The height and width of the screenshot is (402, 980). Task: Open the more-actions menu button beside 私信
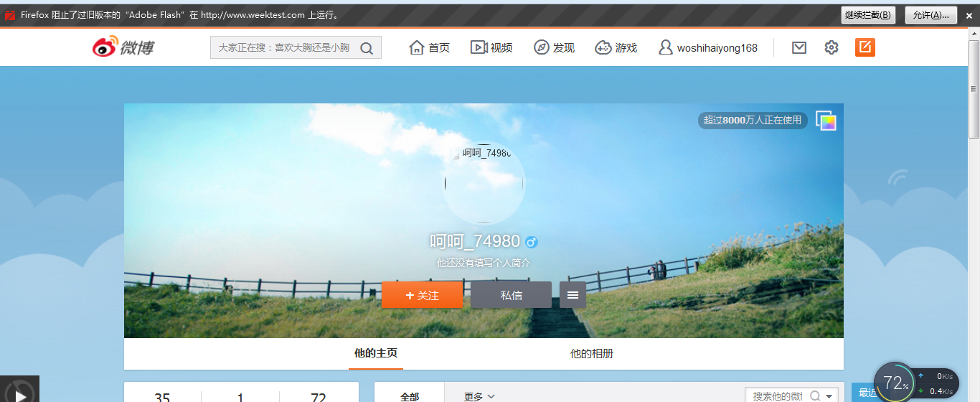pyautogui.click(x=573, y=295)
